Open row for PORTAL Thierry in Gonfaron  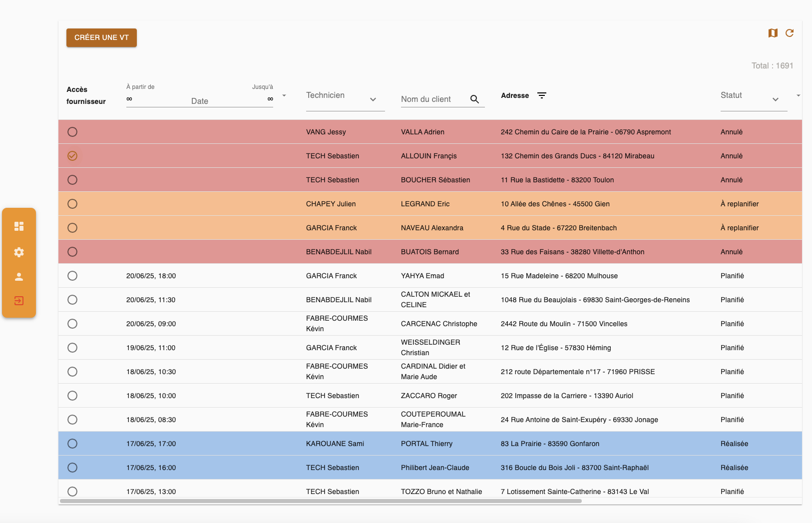point(426,444)
